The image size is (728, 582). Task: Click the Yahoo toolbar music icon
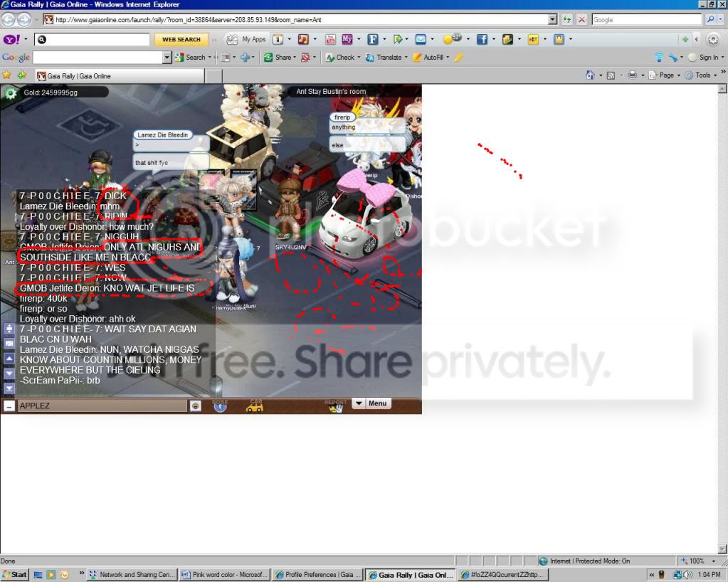click(x=302, y=39)
